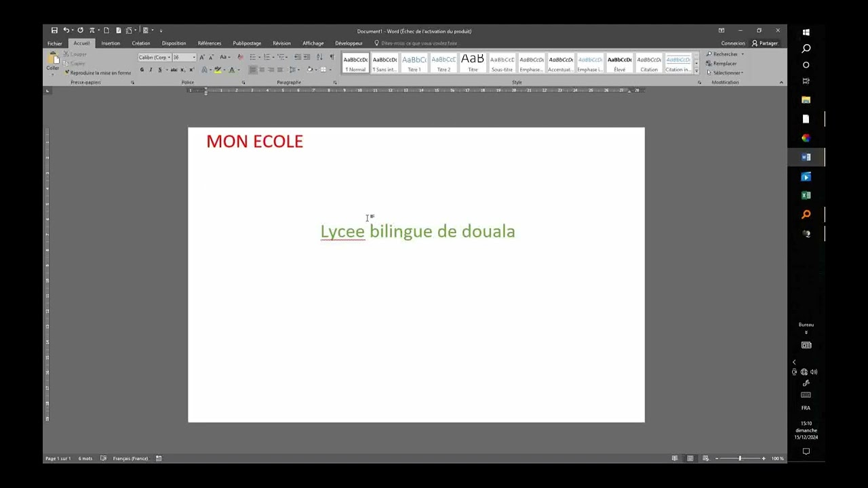
Task: Toggle bold formatting
Action: (x=142, y=70)
